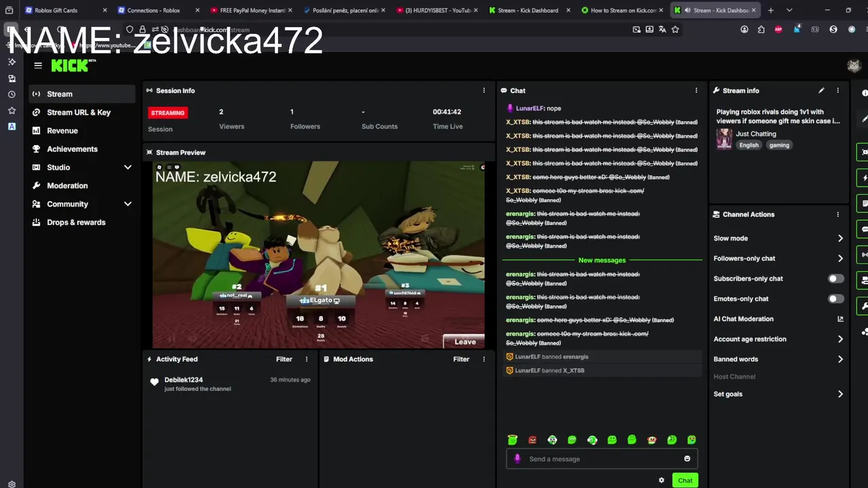The height and width of the screenshot is (488, 868).
Task: Open AI Chat Moderation external link icon
Action: pos(840,319)
